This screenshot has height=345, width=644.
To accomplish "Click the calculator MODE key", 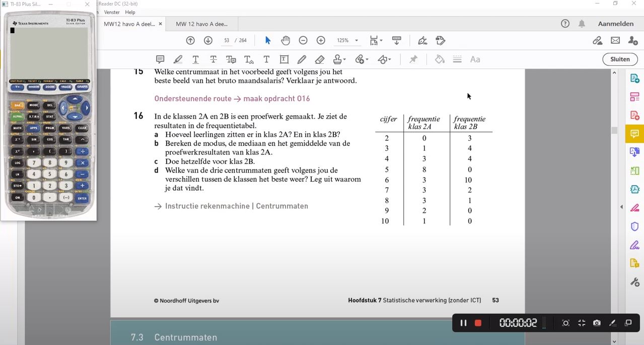I will point(34,105).
